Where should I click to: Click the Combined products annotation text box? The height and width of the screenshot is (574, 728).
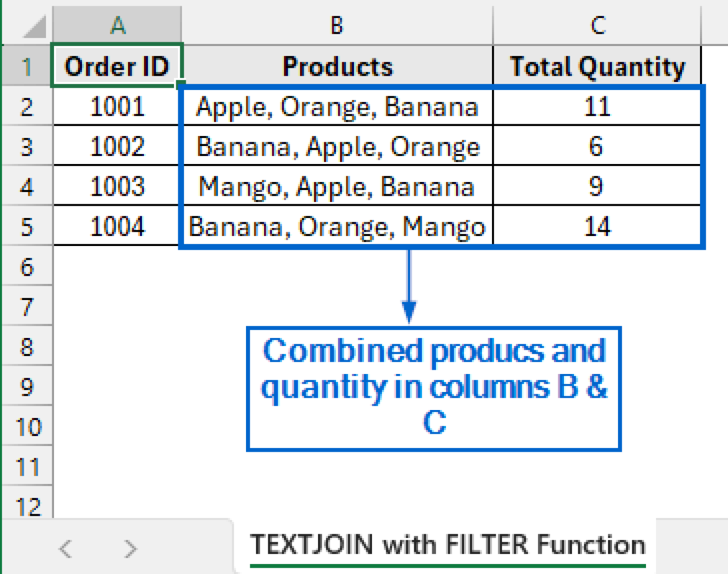[x=434, y=388]
